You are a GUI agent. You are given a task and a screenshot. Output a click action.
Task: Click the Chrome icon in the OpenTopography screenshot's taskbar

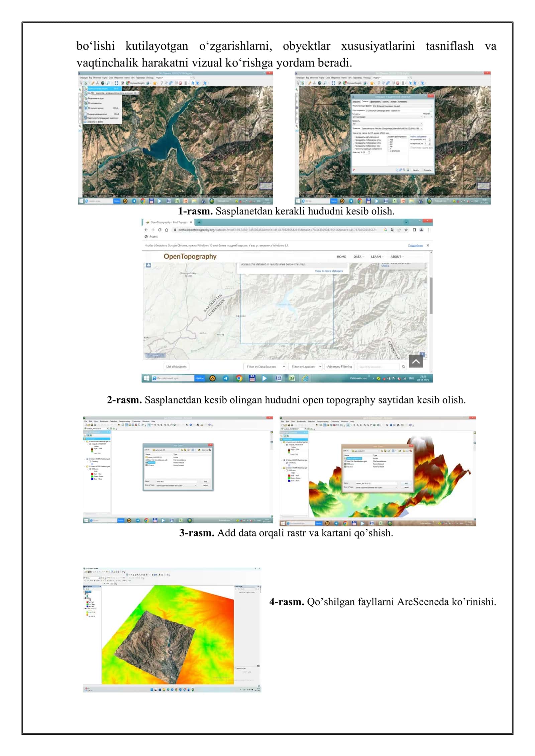tap(239, 378)
